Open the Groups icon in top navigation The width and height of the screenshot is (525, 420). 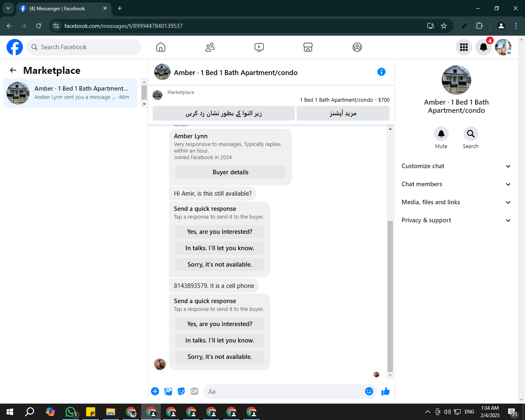pos(357,47)
